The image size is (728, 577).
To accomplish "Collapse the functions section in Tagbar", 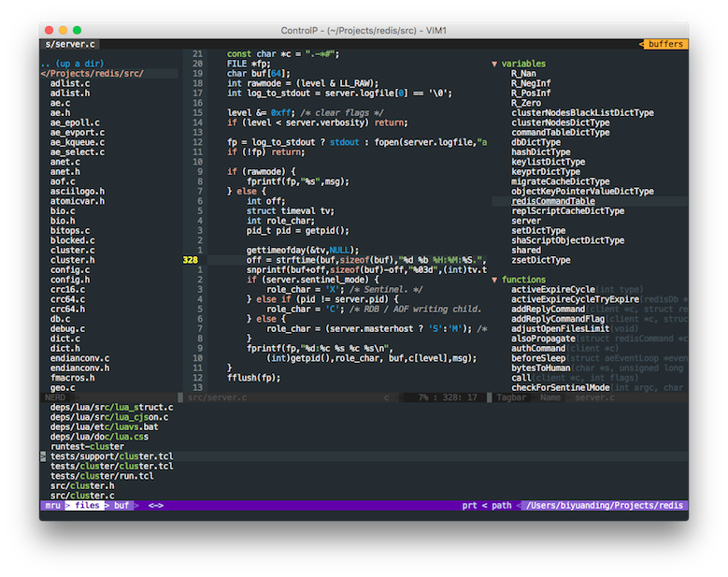I will click(494, 281).
